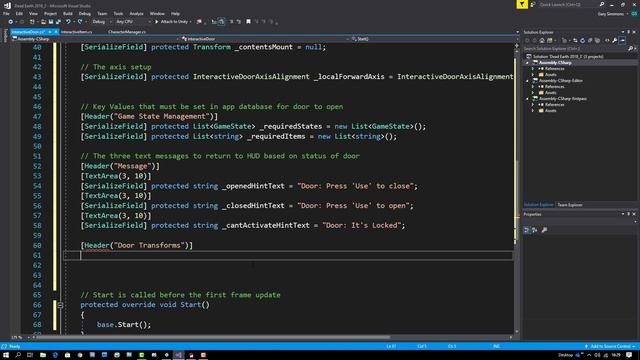Click the Quick Launch search box
640x360 pixels.
point(568,4)
